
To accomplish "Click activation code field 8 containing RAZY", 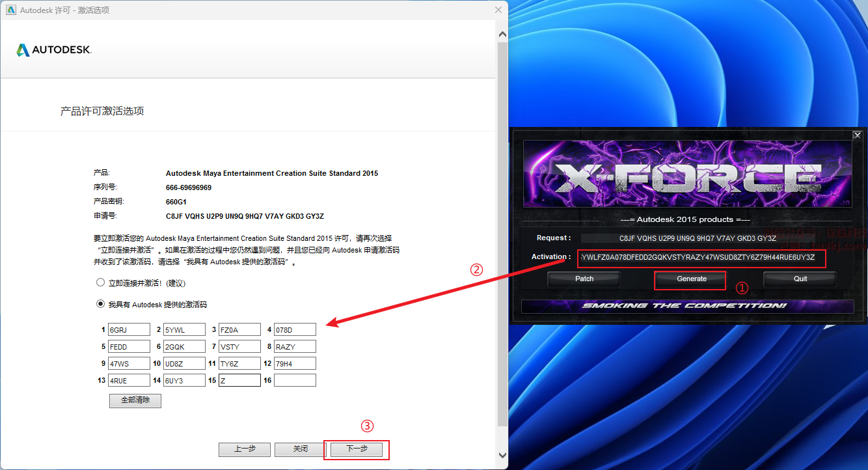I will click(295, 346).
